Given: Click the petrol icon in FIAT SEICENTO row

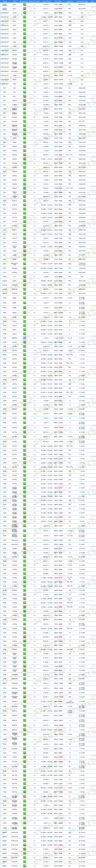Looking at the screenshot, I should click(x=25, y=264).
